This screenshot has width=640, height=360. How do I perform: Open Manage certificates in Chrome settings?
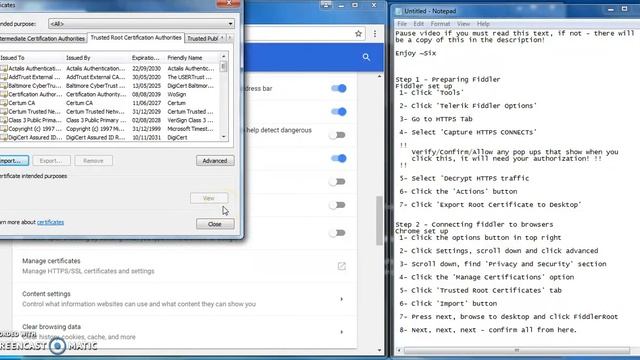184,266
